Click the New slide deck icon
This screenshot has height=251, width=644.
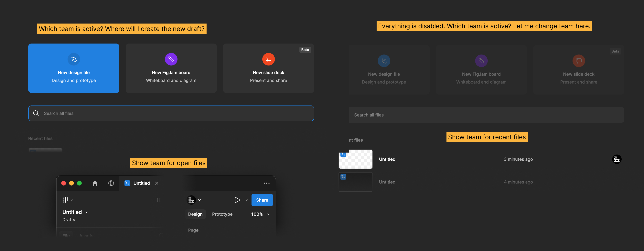(268, 59)
